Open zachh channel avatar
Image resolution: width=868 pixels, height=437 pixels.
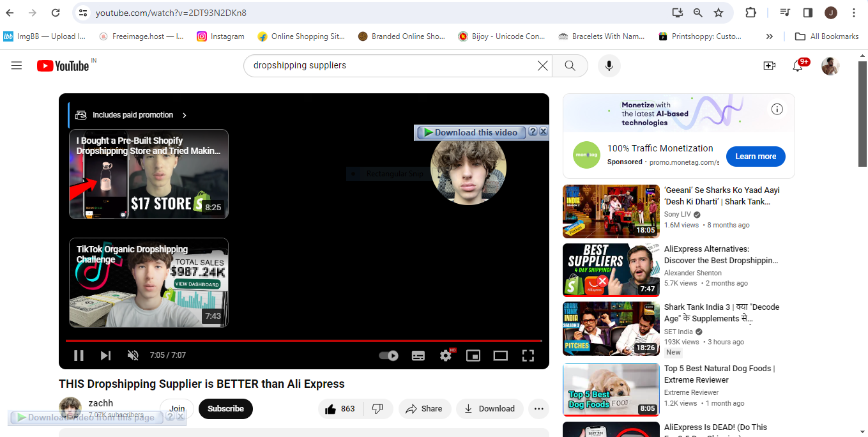tap(70, 409)
